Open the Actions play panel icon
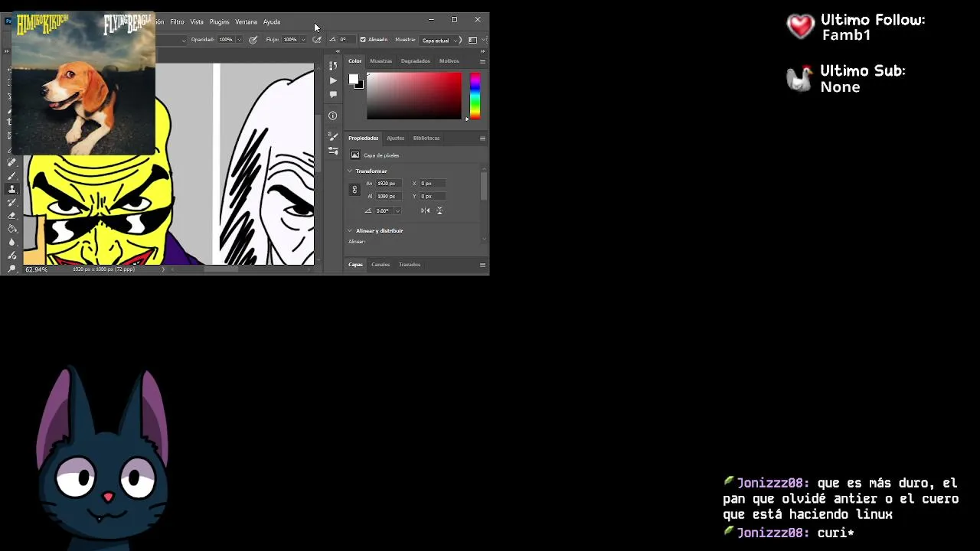The height and width of the screenshot is (551, 980). (332, 80)
